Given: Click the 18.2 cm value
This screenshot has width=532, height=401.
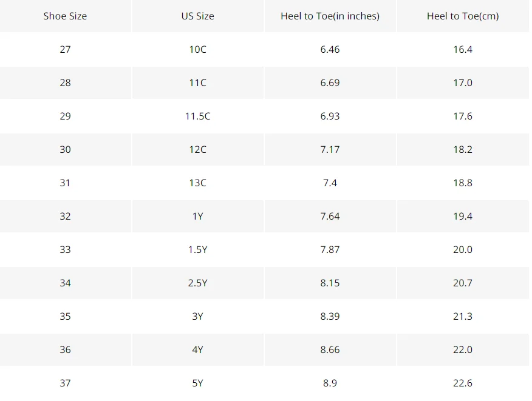Looking at the screenshot, I should 463,149.
